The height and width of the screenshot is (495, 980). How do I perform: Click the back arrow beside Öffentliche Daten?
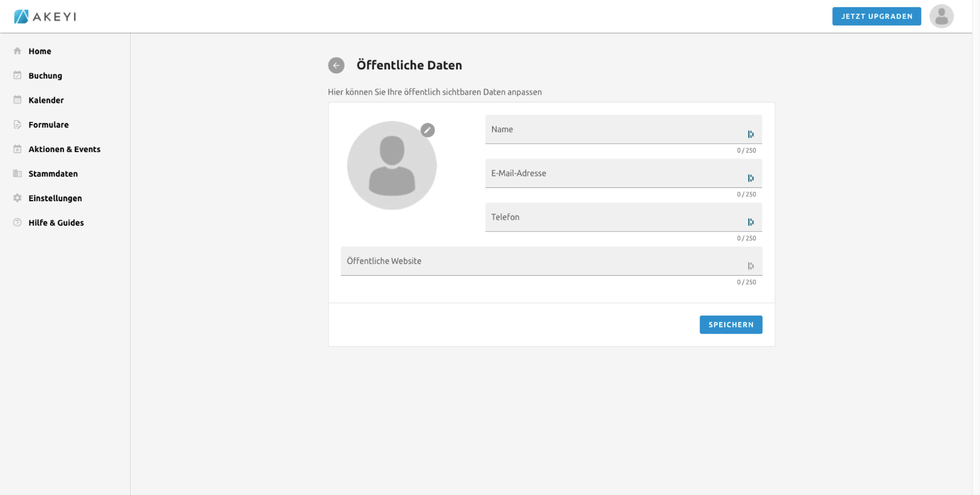(336, 65)
